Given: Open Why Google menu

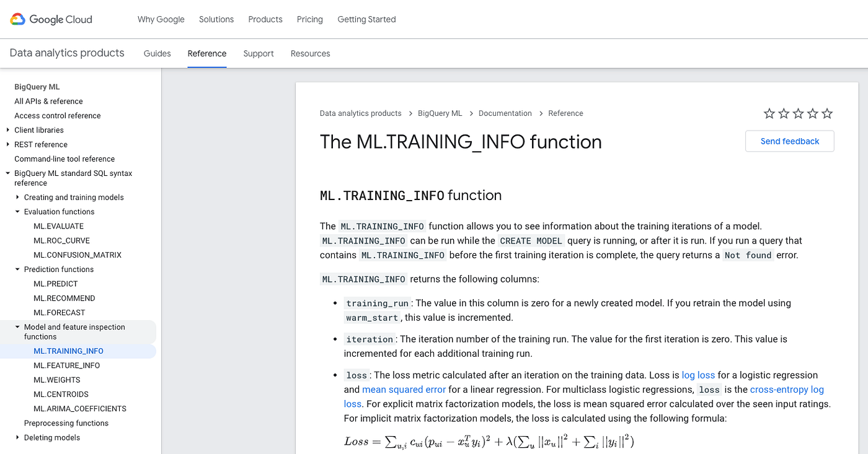Looking at the screenshot, I should click(161, 19).
